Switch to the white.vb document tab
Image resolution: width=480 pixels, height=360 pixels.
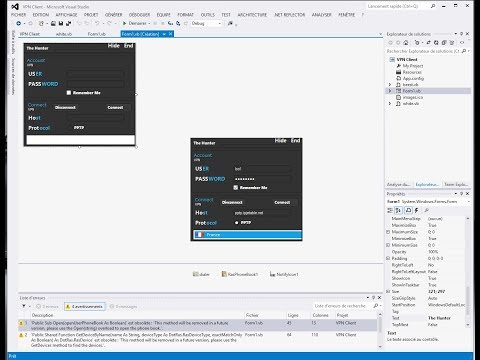[64, 34]
